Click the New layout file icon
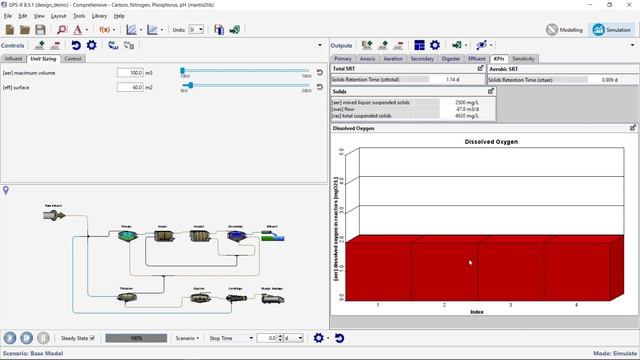 pos(9,30)
